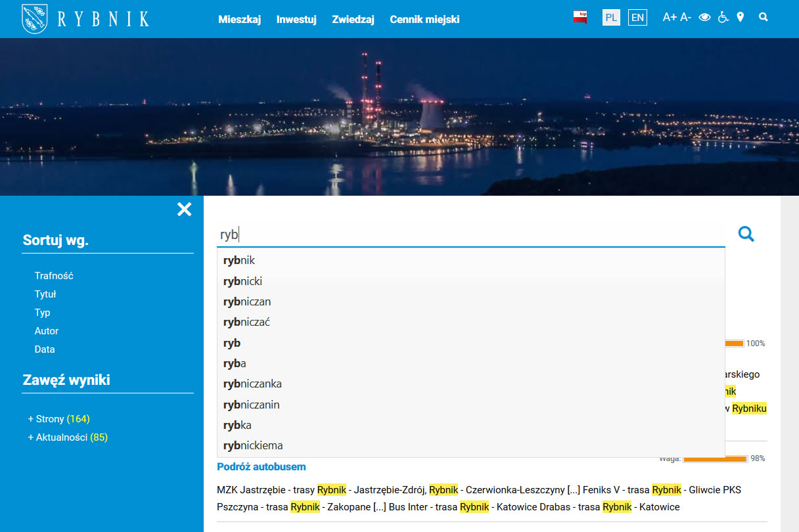Open the Mieszkaj menu
This screenshot has width=799, height=532.
click(x=239, y=20)
